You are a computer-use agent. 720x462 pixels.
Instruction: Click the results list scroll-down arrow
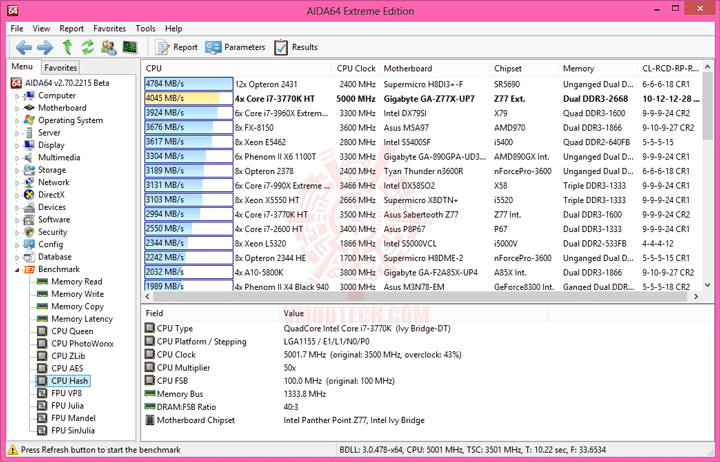pyautogui.click(x=708, y=285)
